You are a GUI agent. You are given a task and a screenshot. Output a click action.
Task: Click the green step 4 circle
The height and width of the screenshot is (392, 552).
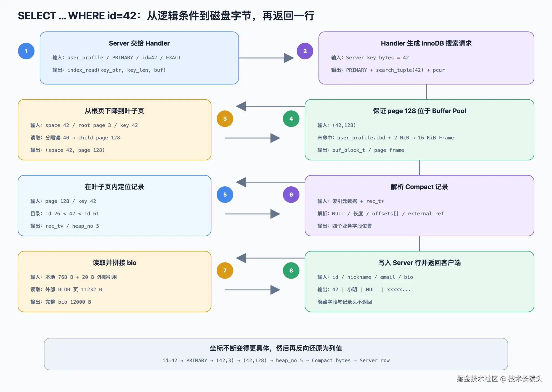point(291,119)
